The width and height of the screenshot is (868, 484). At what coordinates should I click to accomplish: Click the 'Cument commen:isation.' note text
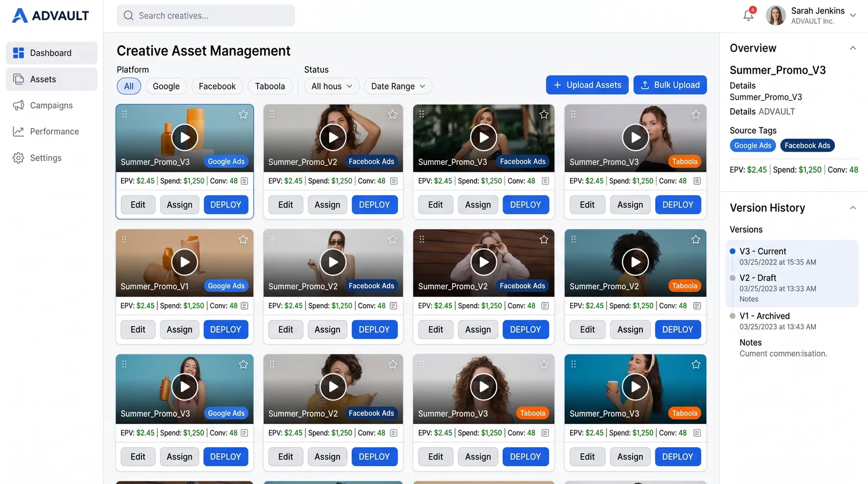point(783,353)
